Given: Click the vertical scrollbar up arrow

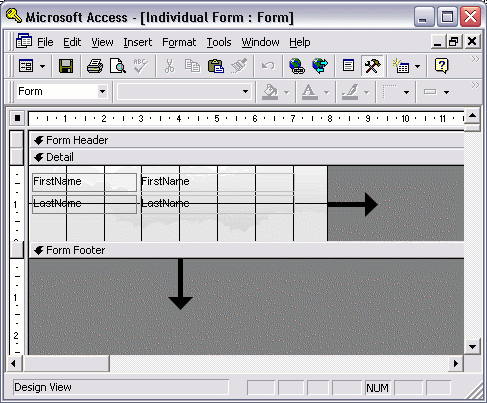Looking at the screenshot, I should [x=472, y=116].
